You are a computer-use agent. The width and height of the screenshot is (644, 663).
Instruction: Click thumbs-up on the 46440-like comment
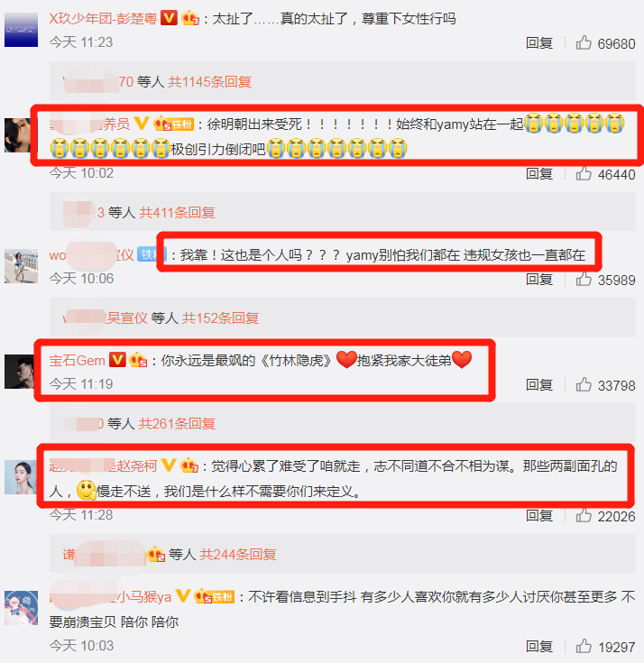[584, 173]
